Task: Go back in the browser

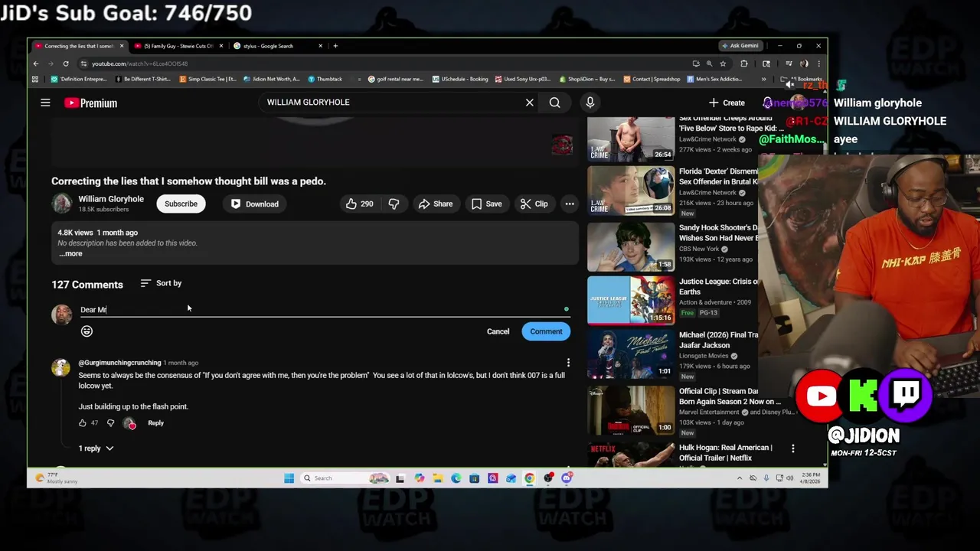Action: click(35, 64)
